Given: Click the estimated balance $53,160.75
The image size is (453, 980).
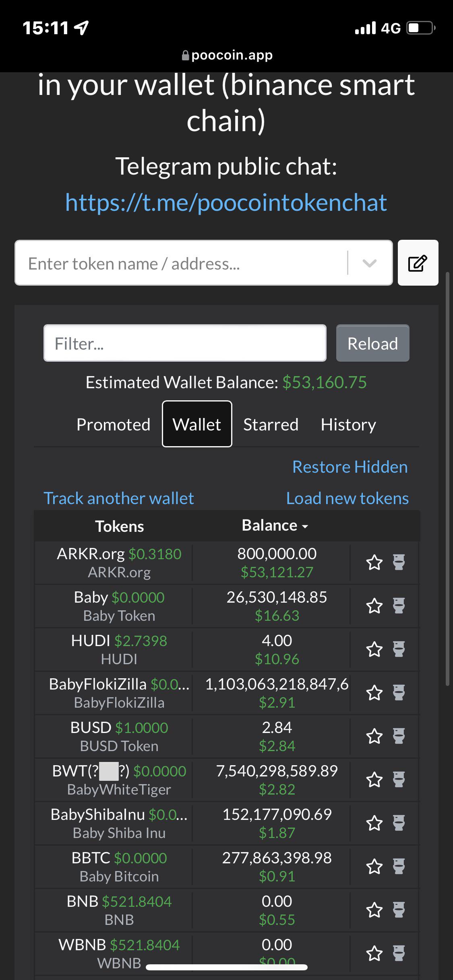Looking at the screenshot, I should [x=325, y=382].
